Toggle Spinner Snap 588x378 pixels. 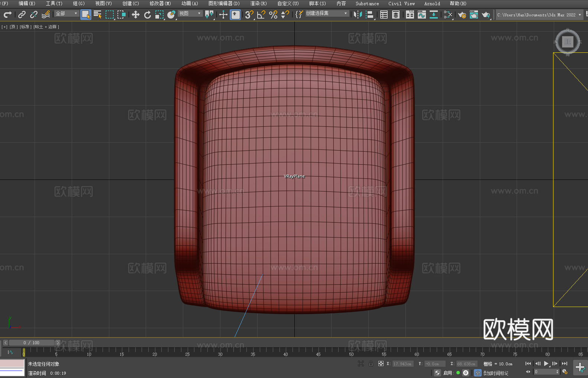pyautogui.click(x=285, y=14)
